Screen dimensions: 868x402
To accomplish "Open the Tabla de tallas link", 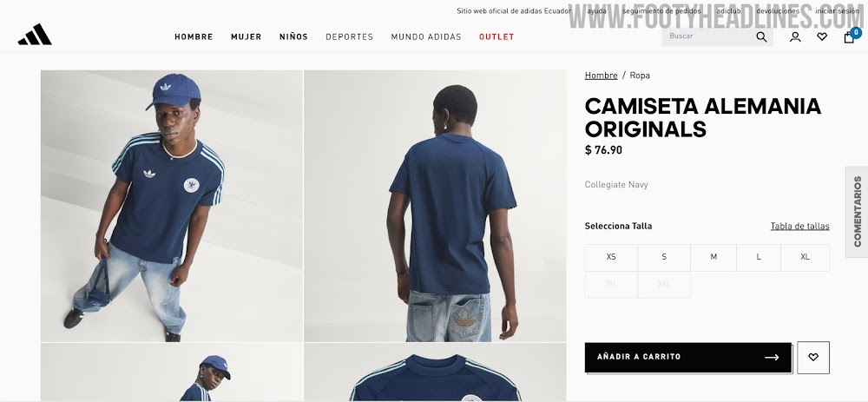I will [x=800, y=226].
